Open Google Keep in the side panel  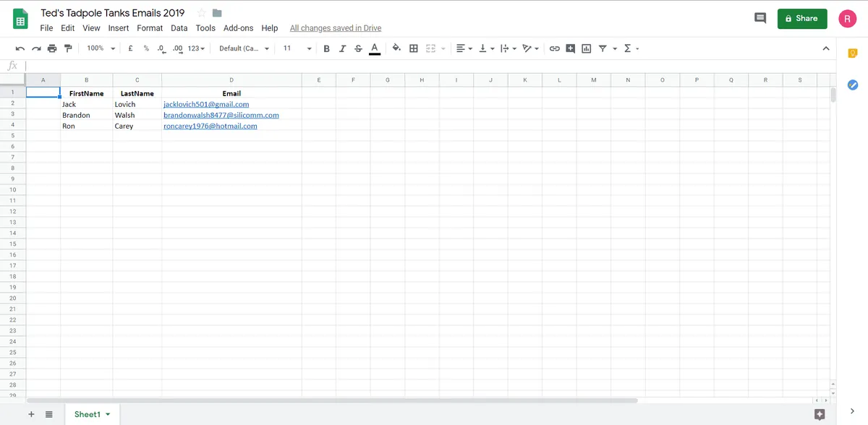point(853,53)
